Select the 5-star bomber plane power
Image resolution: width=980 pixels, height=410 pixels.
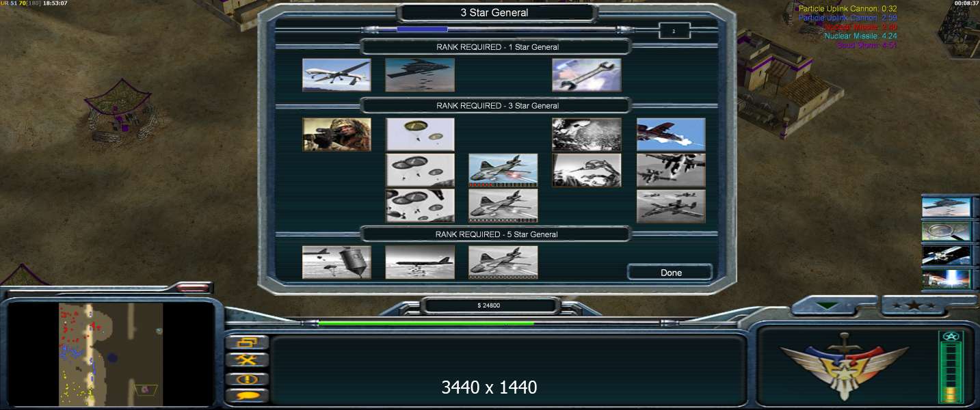coord(420,262)
